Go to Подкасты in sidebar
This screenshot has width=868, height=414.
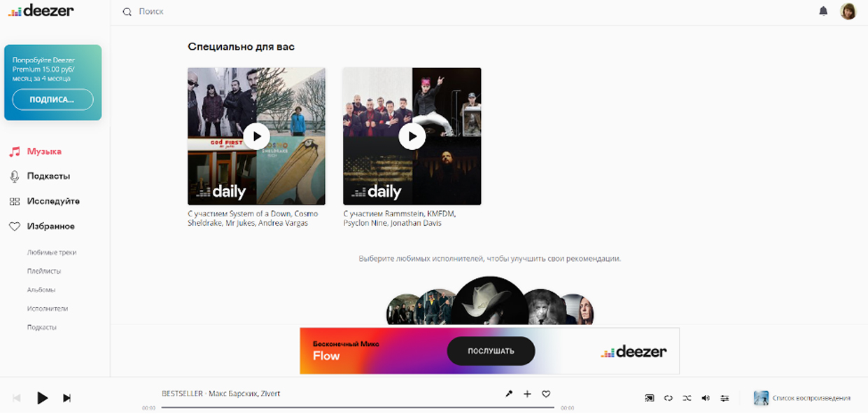pyautogui.click(x=48, y=177)
